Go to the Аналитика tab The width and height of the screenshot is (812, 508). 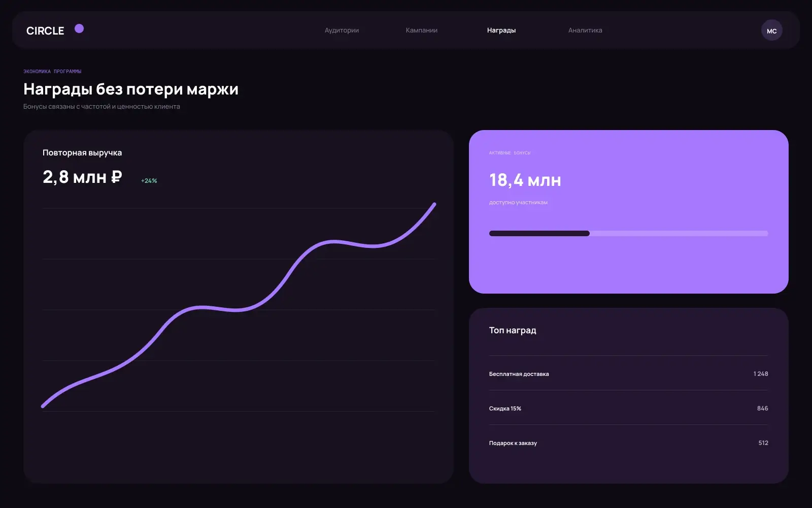[x=585, y=30]
